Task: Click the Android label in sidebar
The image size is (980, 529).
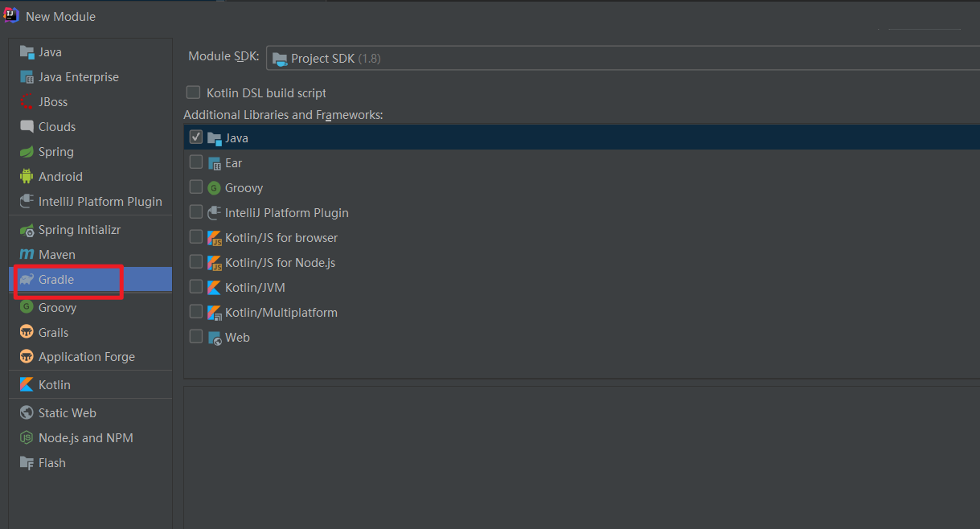Action: [60, 177]
